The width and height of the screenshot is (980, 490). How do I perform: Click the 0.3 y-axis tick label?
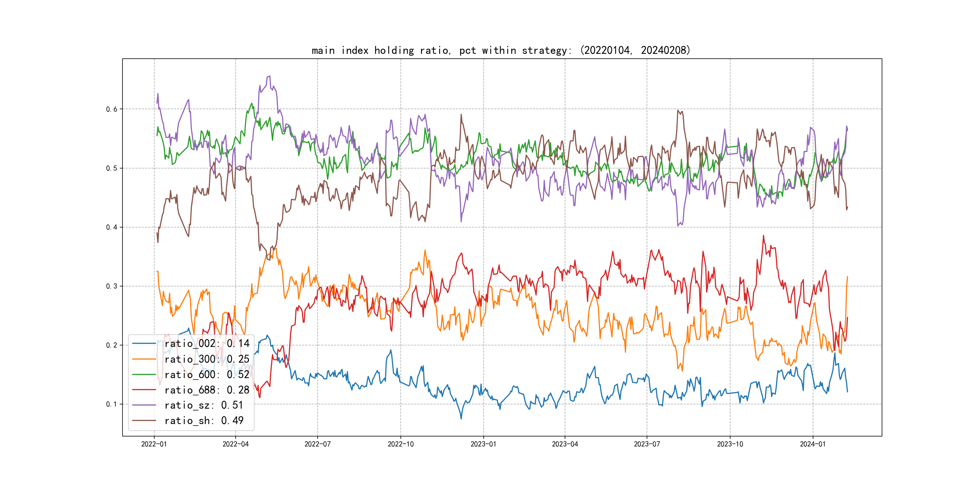click(112, 286)
